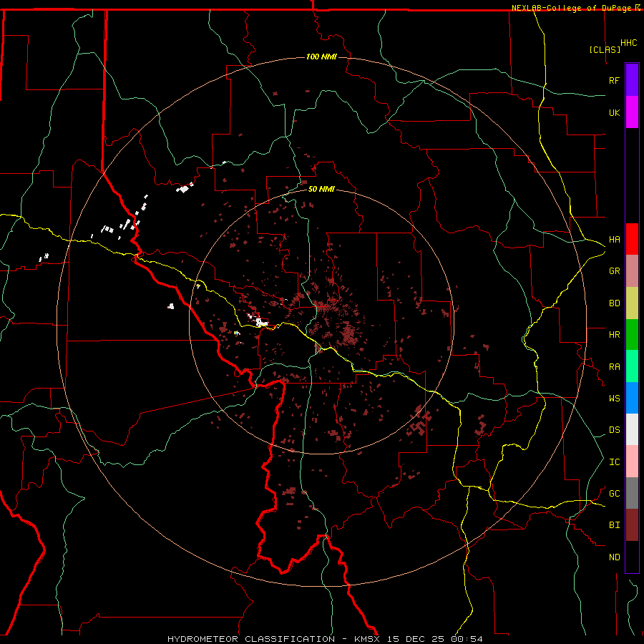The image size is (644, 644).
Task: Click the WS blue legend swatch
Action: point(632,398)
